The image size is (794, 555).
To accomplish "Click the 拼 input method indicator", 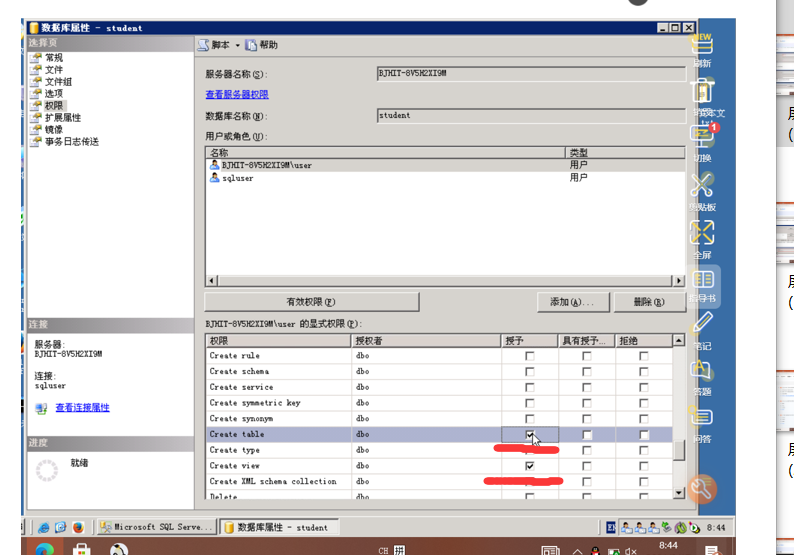I will pyautogui.click(x=400, y=550).
